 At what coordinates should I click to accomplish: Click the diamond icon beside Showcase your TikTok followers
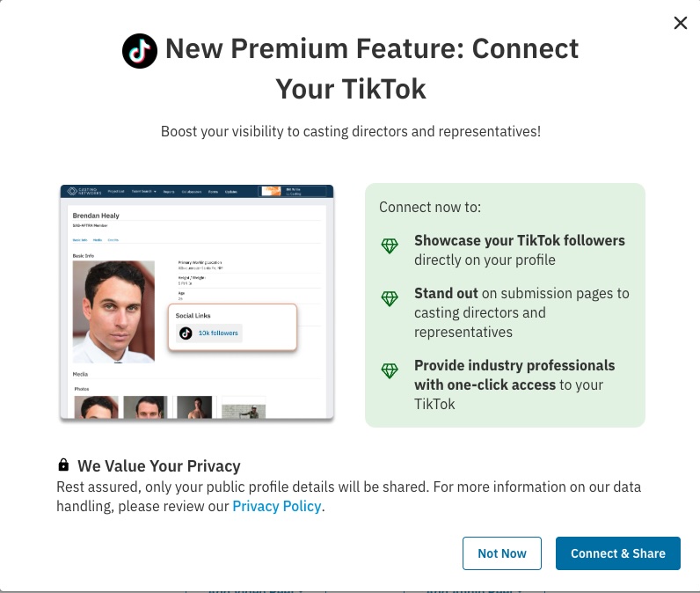(390, 246)
